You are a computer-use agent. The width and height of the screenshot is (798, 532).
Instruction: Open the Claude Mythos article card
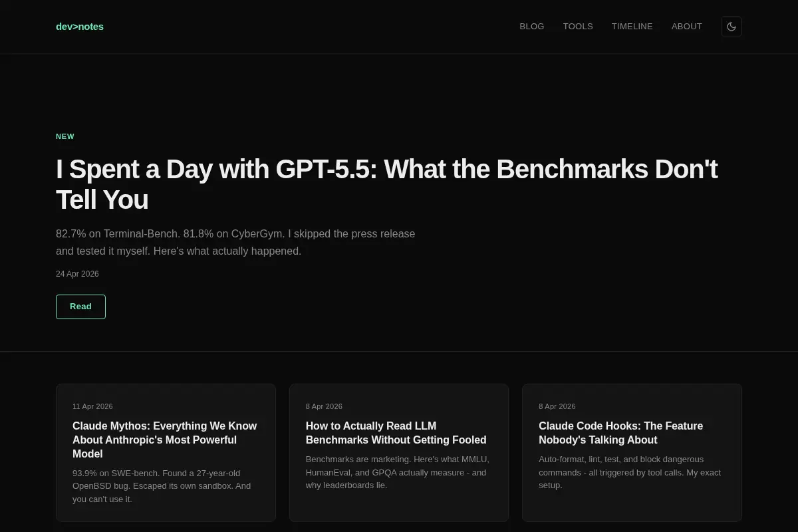click(166, 452)
